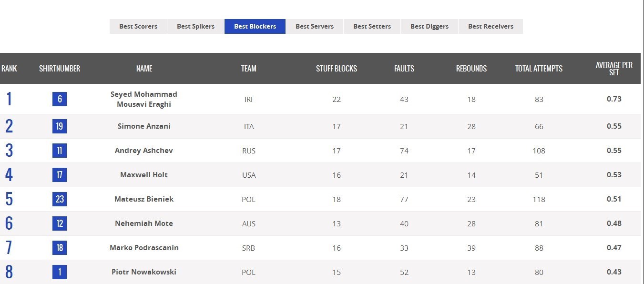Click the shirt number 23 badge
644x284 pixels.
click(x=60, y=199)
